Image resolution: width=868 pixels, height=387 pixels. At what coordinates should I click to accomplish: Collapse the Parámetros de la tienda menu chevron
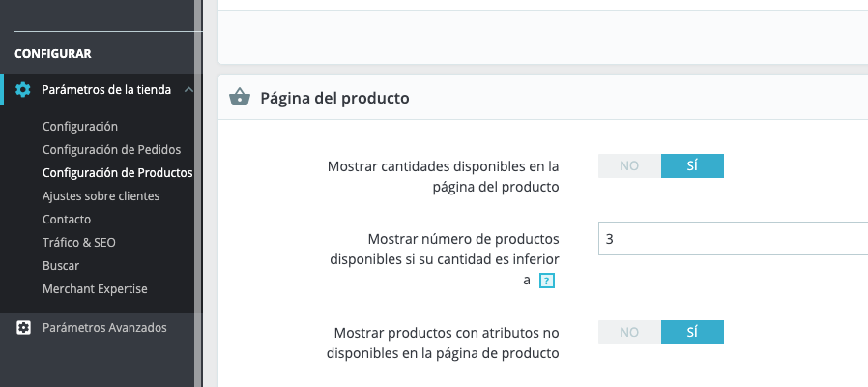(188, 89)
